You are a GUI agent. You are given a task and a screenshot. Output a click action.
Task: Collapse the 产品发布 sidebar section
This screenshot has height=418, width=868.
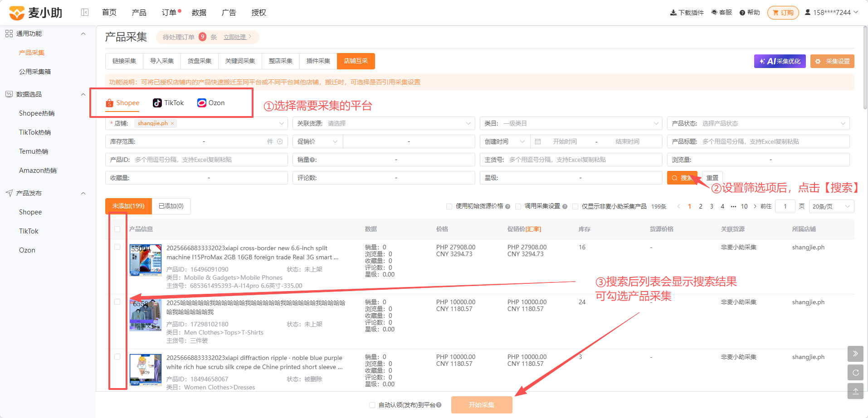tap(83, 193)
